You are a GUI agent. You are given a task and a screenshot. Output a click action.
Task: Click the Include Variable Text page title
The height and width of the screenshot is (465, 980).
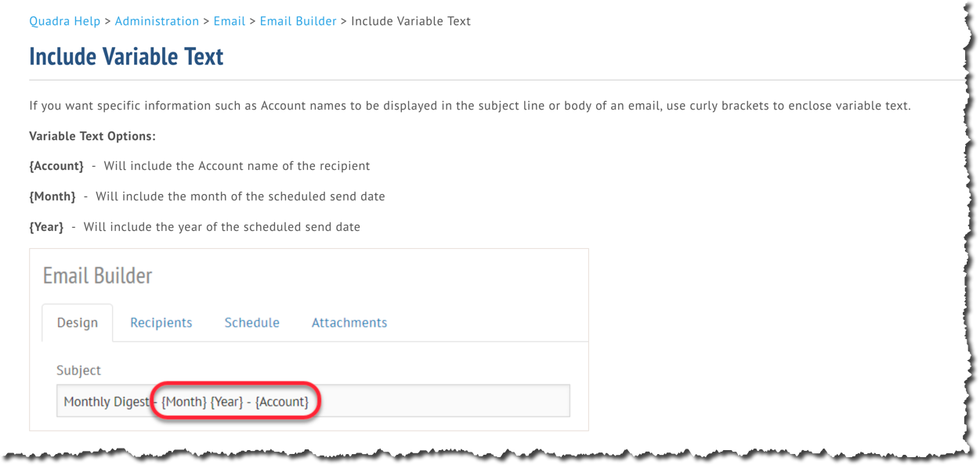pyautogui.click(x=126, y=56)
